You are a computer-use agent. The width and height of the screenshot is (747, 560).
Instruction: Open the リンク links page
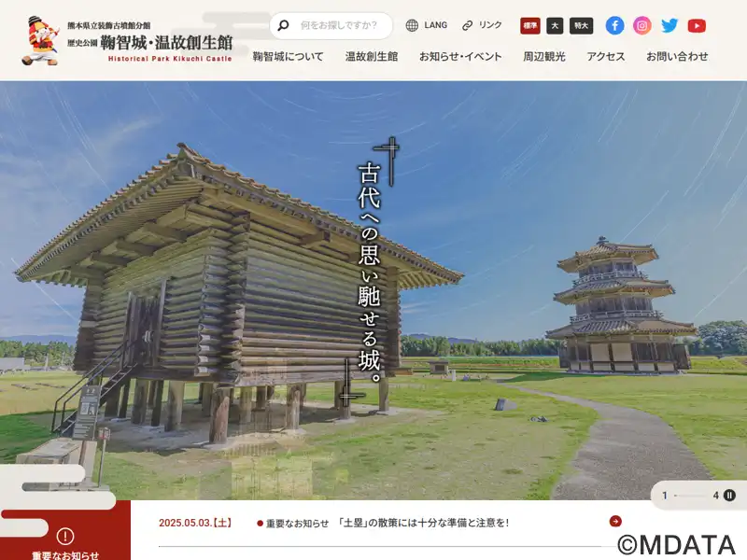click(490, 25)
